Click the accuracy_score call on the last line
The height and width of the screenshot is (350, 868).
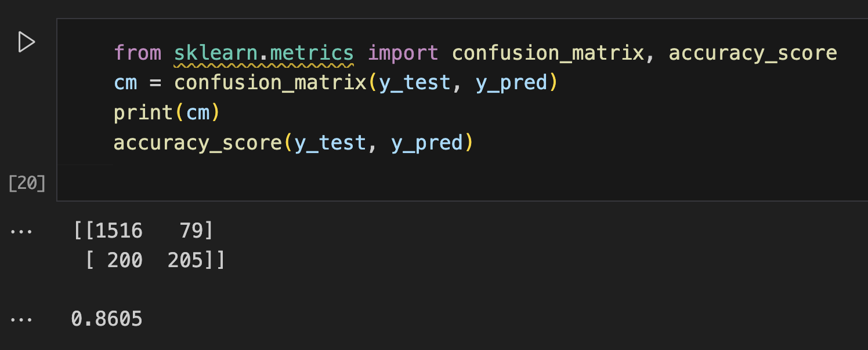[197, 143]
